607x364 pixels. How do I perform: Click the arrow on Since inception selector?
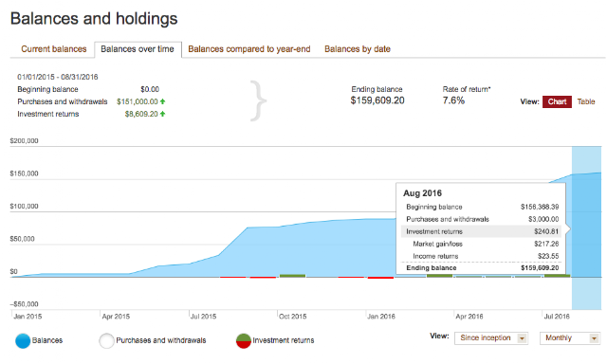click(x=522, y=338)
